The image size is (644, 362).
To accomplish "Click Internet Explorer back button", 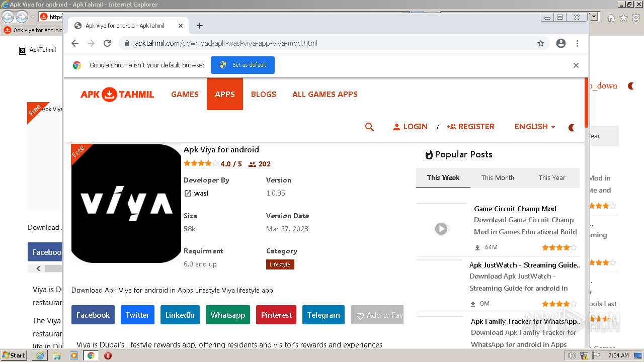I will (8, 17).
